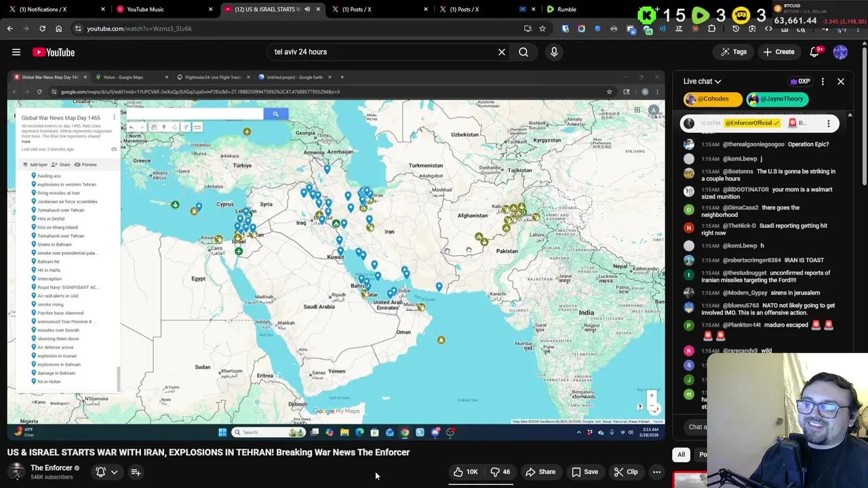
Task: Dislike the video showing 46
Action: click(x=500, y=472)
